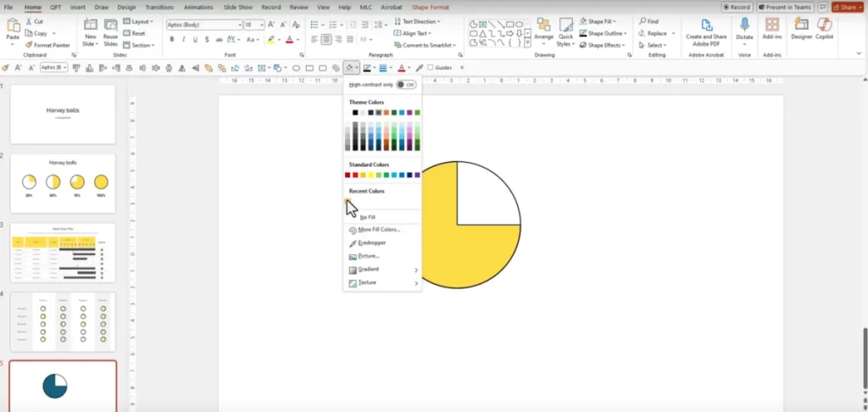Toggle Italic formatting
This screenshot has width=868, height=412.
pos(184,39)
